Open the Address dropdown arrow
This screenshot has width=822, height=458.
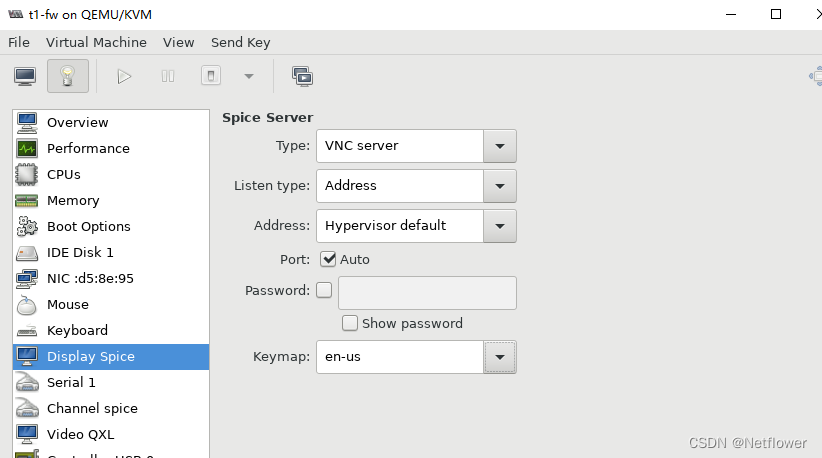click(x=500, y=226)
